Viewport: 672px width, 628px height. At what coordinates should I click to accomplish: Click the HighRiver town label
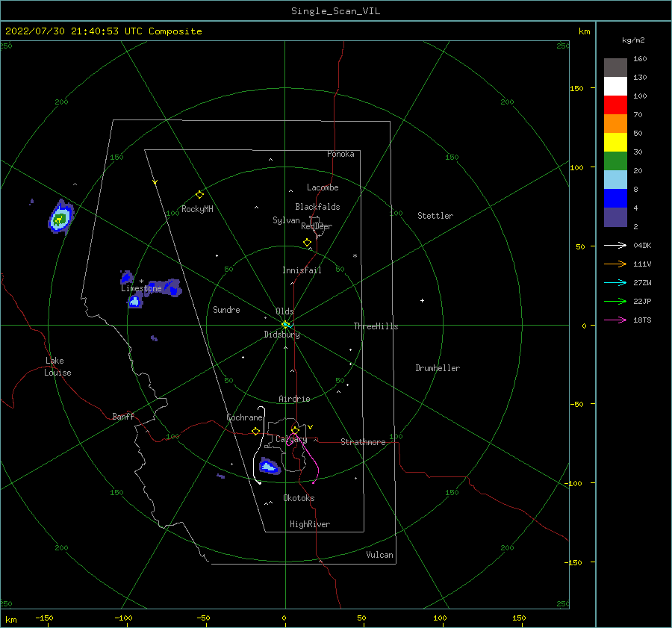pos(310,524)
